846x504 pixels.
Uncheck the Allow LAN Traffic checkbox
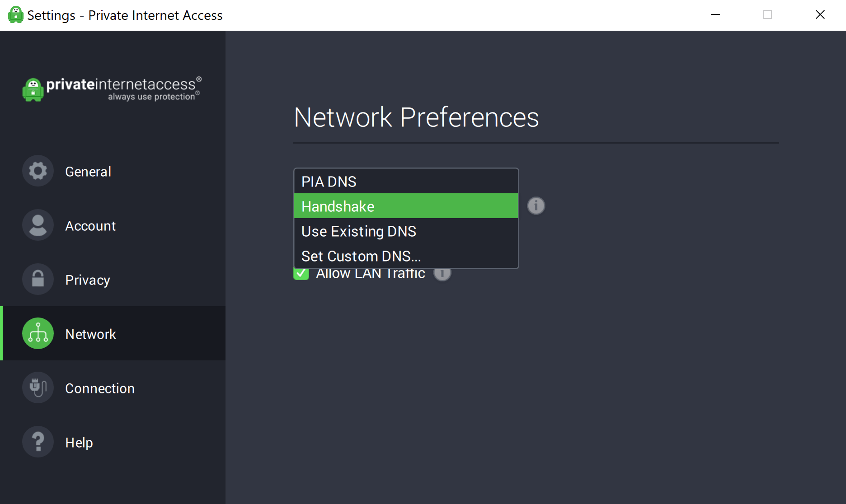[x=301, y=274]
